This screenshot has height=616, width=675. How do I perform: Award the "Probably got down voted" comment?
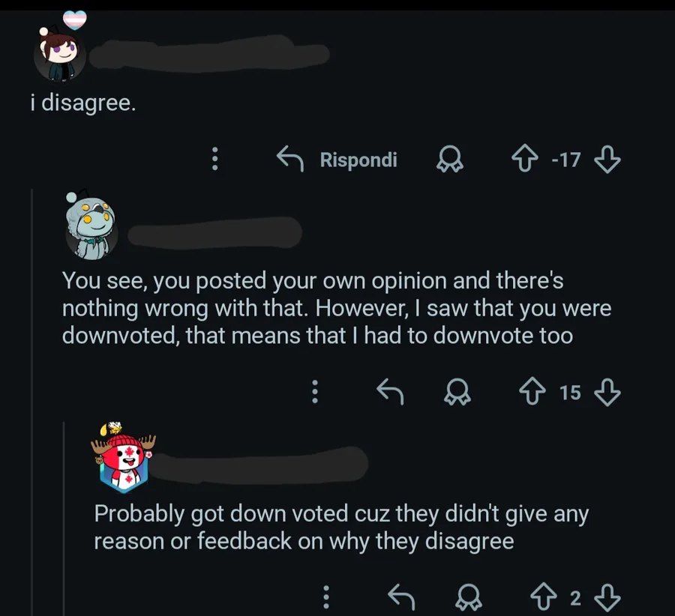[468, 597]
